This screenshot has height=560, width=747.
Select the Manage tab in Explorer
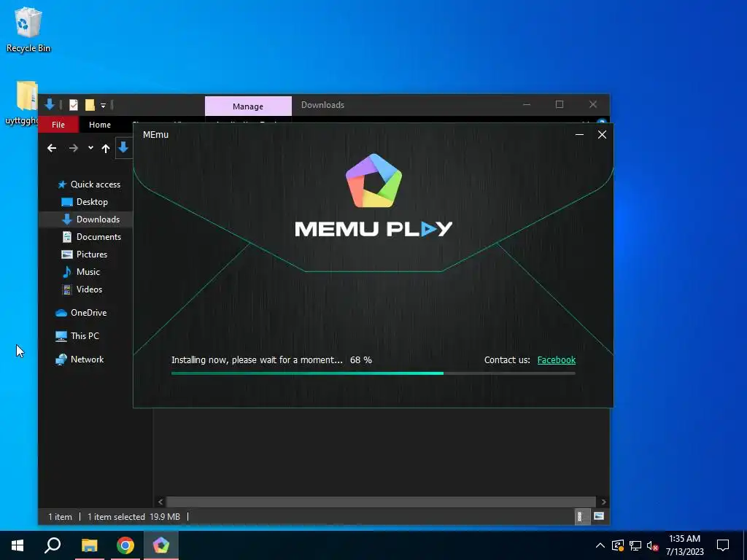(x=248, y=106)
